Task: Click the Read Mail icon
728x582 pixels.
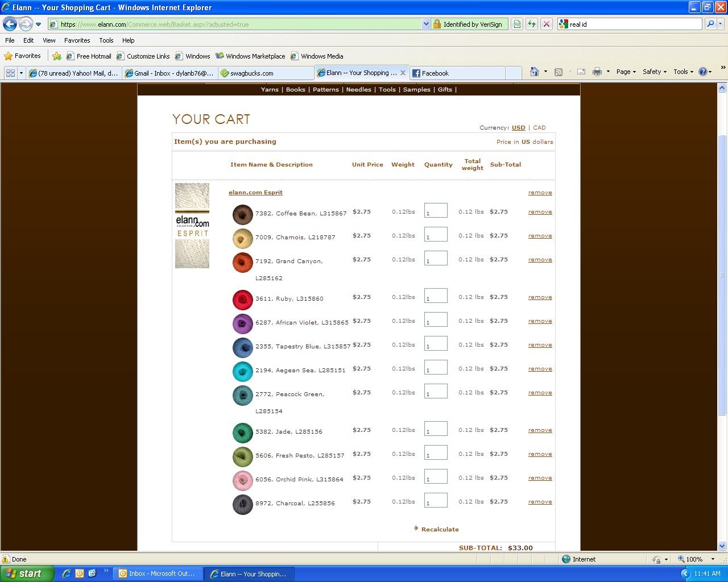Action: point(581,72)
